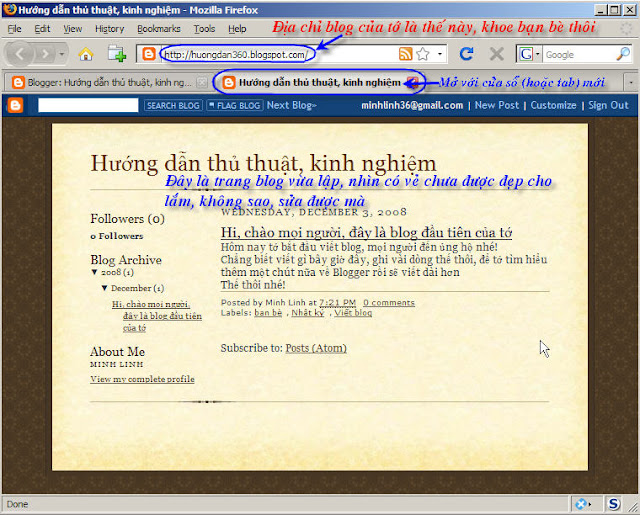Click the Viết blog label link
Image resolution: width=640 pixels, height=515 pixels.
coord(353,313)
